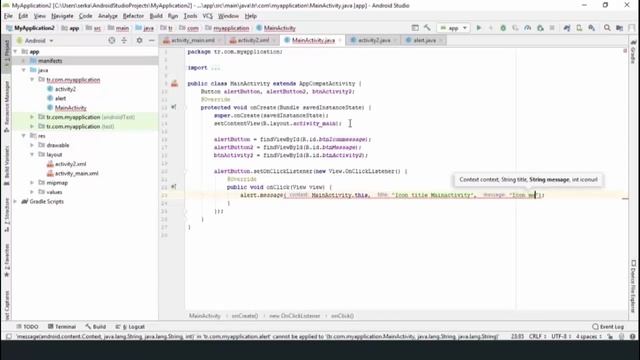Image resolution: width=640 pixels, height=360 pixels.
Task: Click the override gutter icon beside onClick
Action: (173, 187)
